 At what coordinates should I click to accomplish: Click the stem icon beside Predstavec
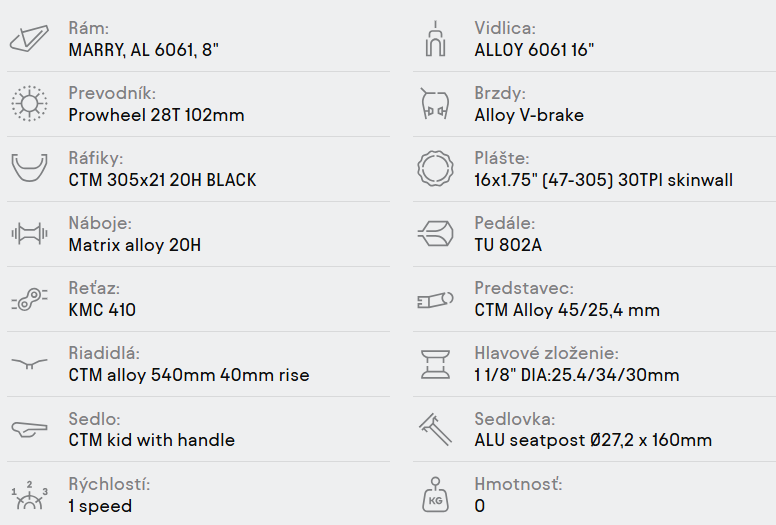point(435,299)
